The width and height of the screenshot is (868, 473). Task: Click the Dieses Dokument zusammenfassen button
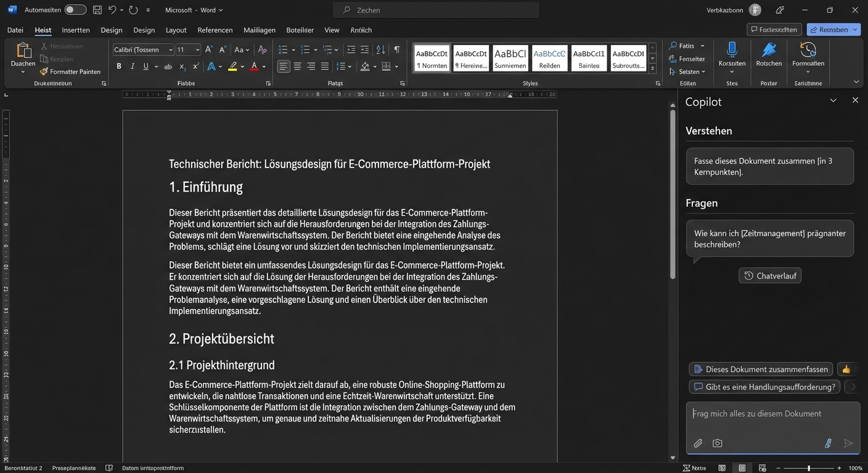(761, 369)
